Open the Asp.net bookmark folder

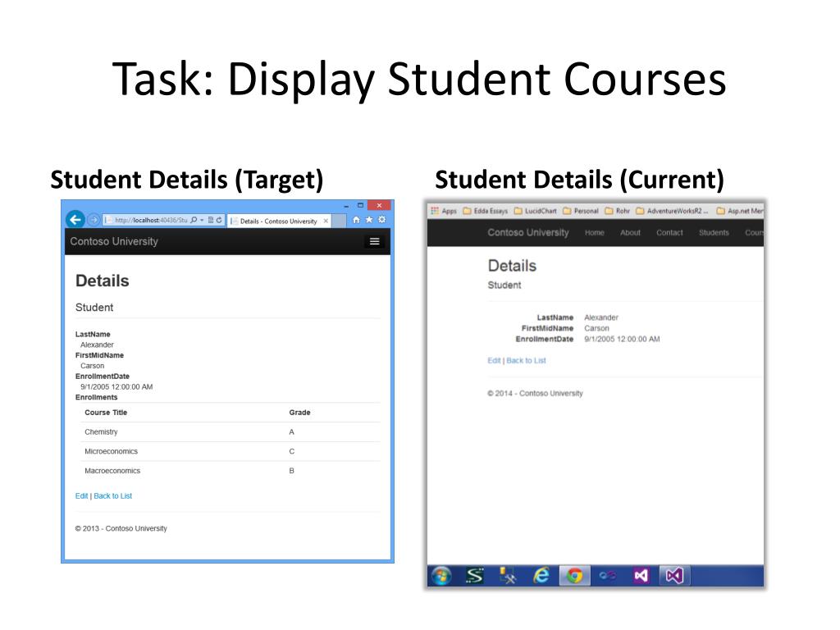(740, 211)
